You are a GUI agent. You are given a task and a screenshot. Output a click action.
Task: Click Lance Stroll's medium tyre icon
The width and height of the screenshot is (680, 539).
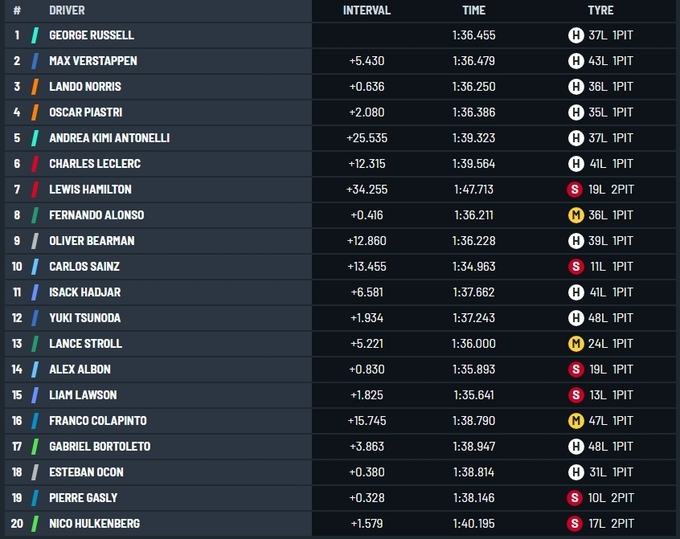pos(576,343)
